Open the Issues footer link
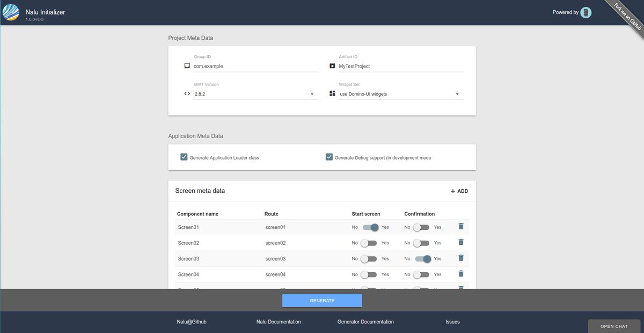The height and width of the screenshot is (333, 644). (452, 322)
